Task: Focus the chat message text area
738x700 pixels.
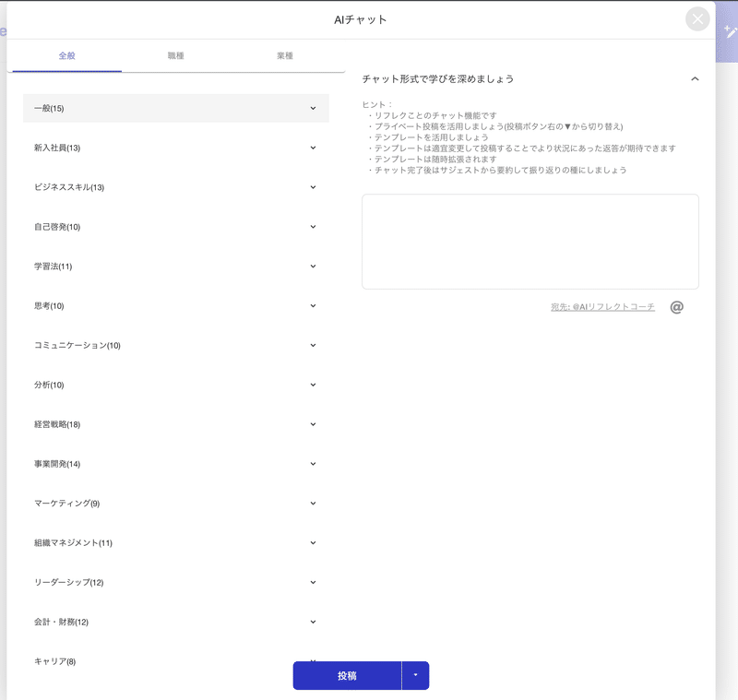Action: [530, 242]
